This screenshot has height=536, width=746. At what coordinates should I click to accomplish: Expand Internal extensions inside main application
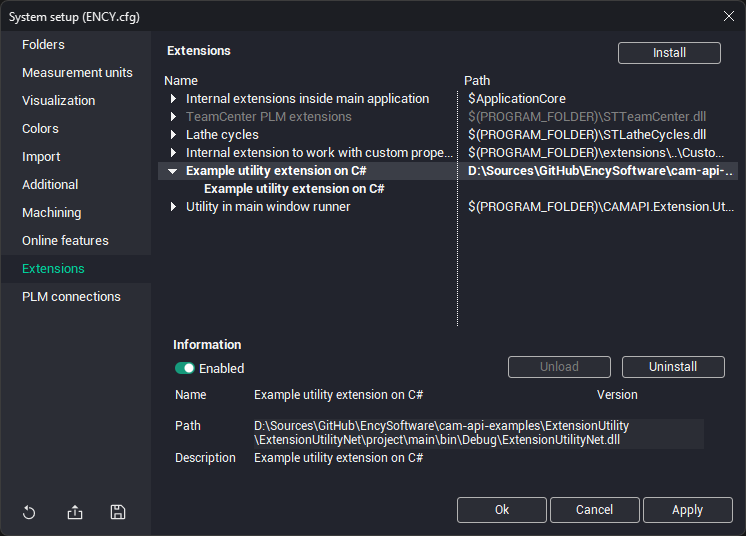[x=173, y=99]
